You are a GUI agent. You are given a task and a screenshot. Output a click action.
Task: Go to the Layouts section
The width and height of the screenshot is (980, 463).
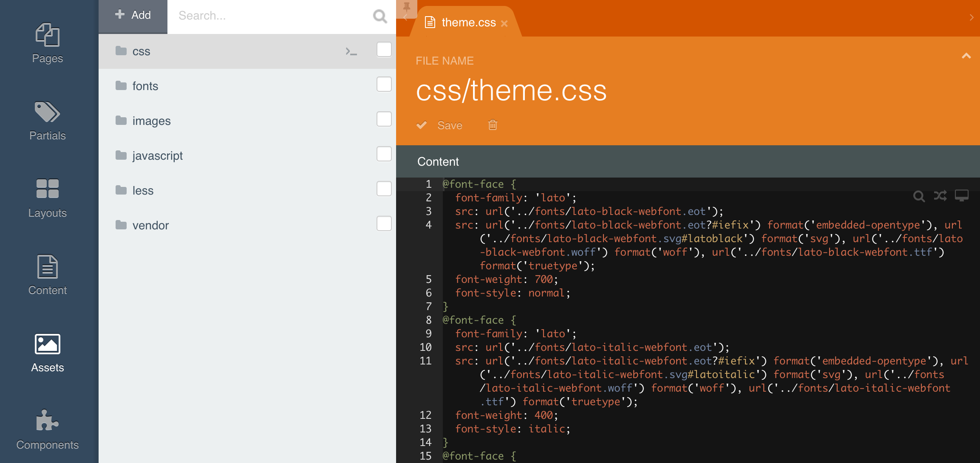(x=48, y=198)
